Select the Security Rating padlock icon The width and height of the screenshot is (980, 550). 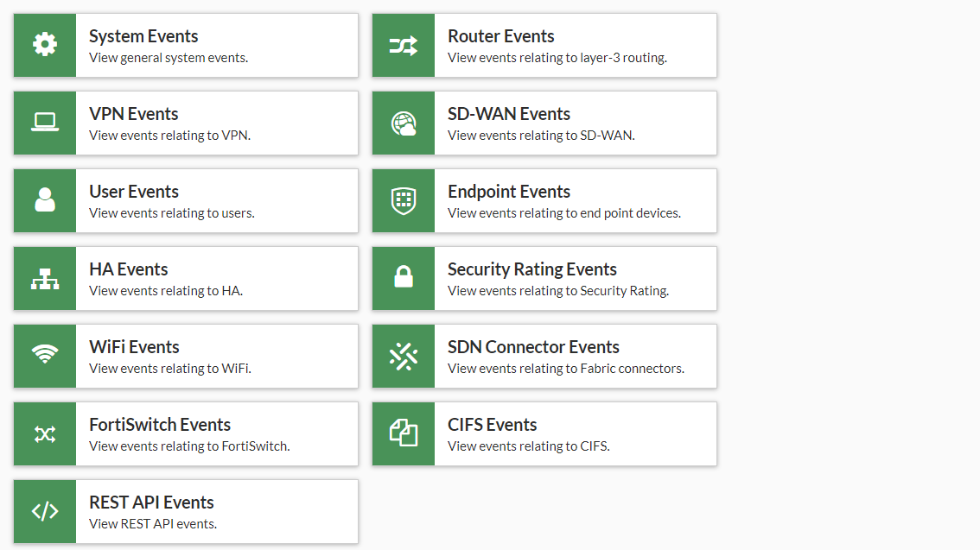403,278
